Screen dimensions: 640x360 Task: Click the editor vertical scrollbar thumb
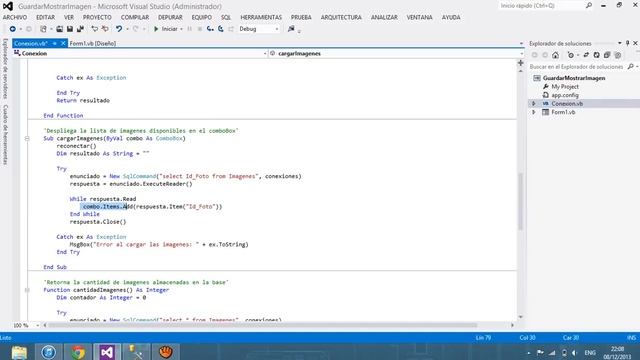tap(520, 201)
